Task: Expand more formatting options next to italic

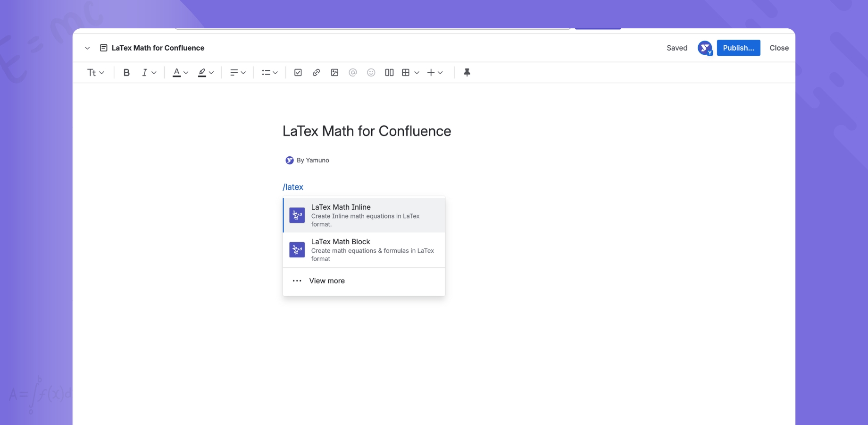Action: [x=154, y=73]
